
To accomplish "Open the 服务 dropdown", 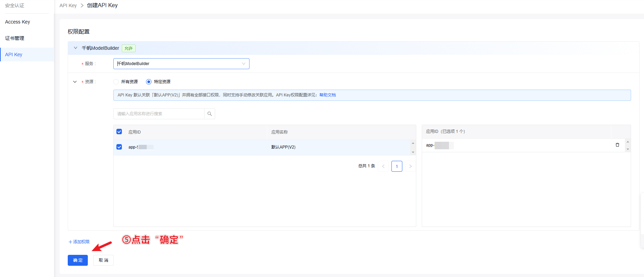I will pyautogui.click(x=181, y=64).
